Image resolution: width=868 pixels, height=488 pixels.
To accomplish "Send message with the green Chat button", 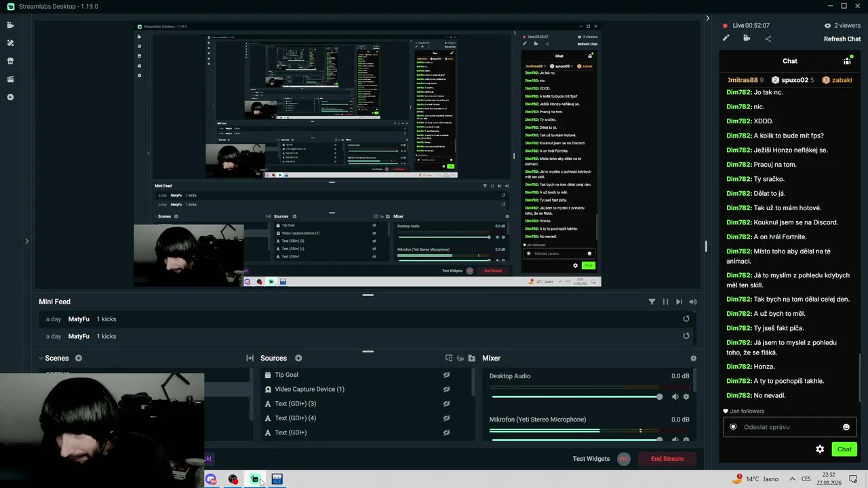I will click(x=844, y=449).
